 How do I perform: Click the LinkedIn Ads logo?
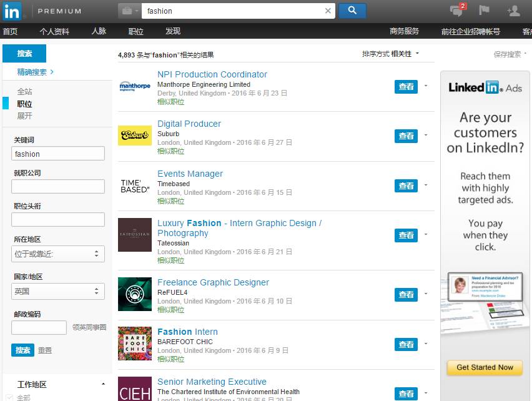tap(485, 87)
